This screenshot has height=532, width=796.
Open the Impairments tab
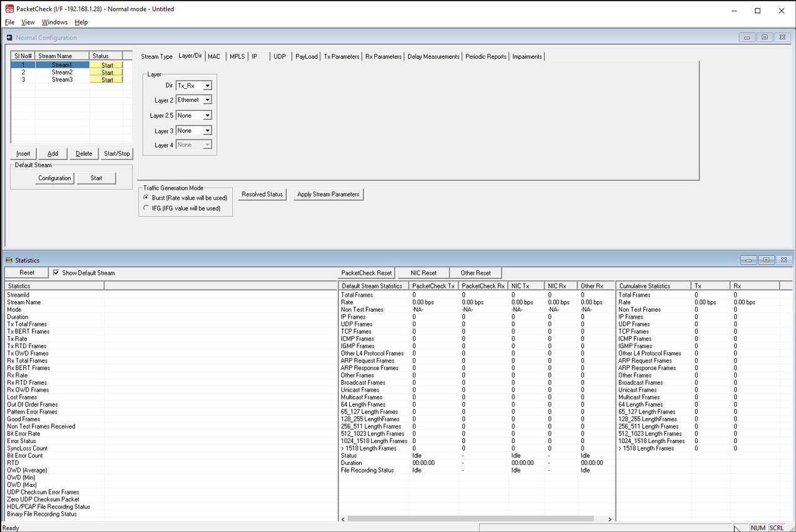pyautogui.click(x=527, y=56)
